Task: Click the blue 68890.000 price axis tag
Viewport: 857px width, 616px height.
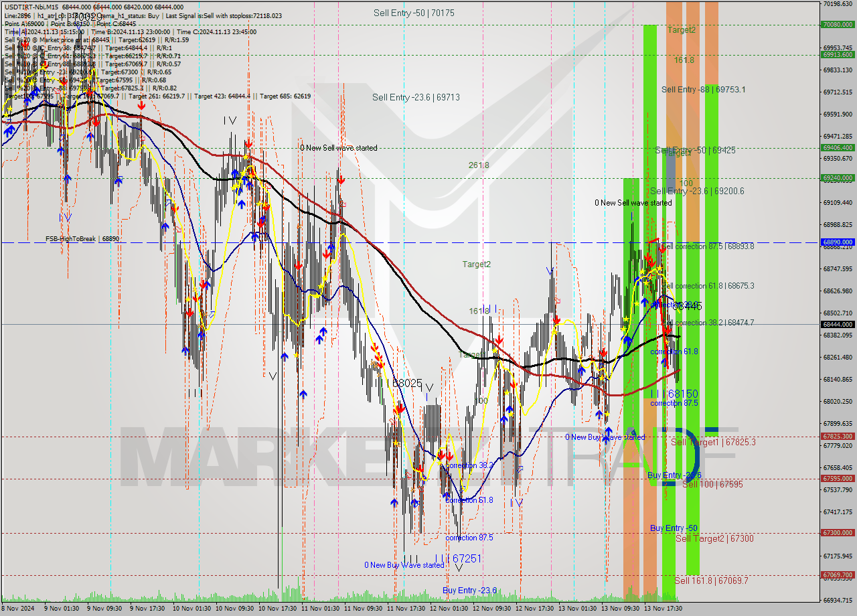Action: click(838, 242)
